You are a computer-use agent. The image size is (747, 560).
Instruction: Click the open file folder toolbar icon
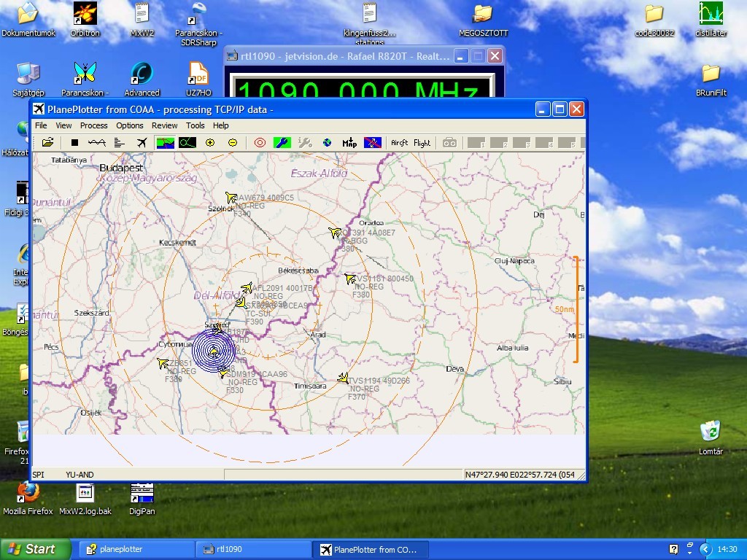47,142
